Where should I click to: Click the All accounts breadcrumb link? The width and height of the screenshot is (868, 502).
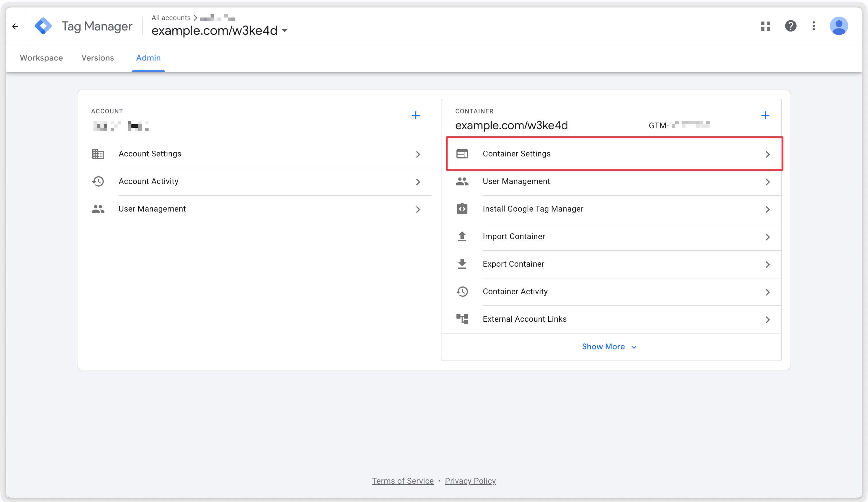(171, 18)
